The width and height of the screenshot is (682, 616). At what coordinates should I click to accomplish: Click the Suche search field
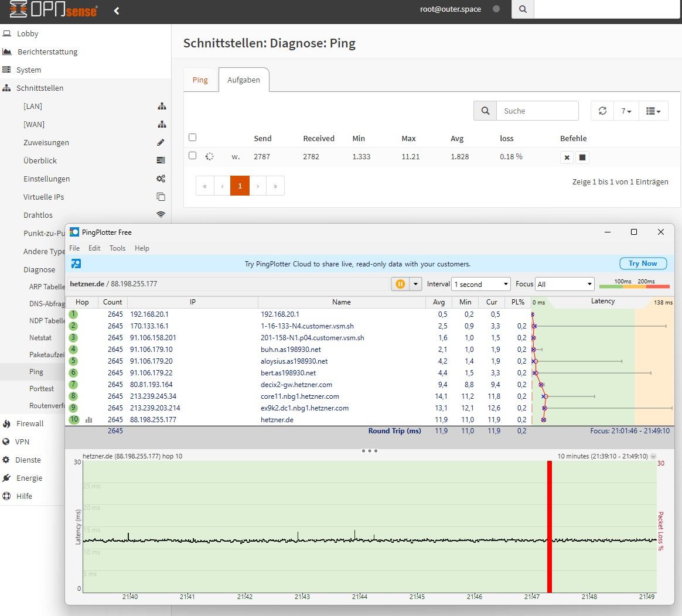[x=537, y=111]
